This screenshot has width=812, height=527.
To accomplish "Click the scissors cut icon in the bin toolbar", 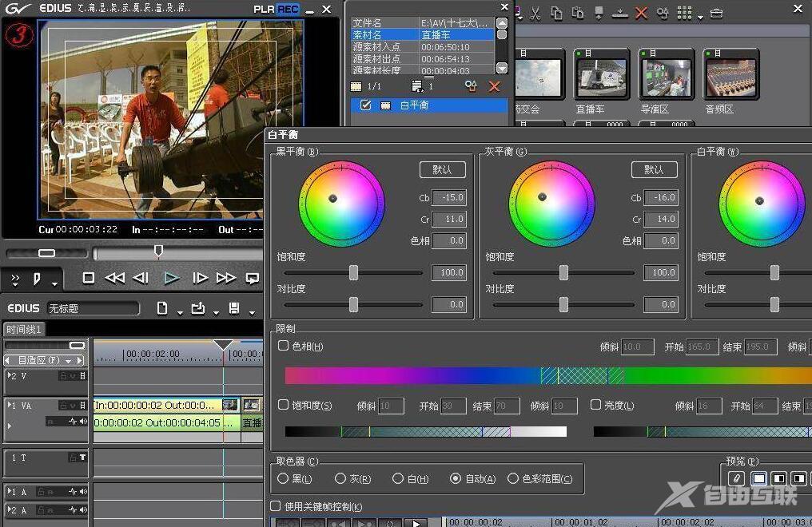I will (535, 13).
